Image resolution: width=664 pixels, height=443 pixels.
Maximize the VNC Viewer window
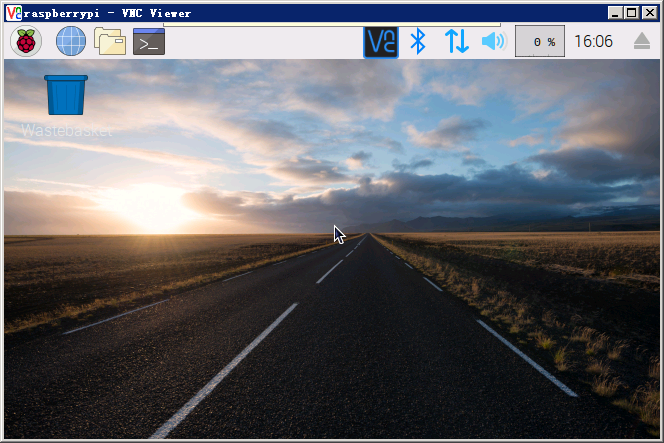(x=631, y=13)
